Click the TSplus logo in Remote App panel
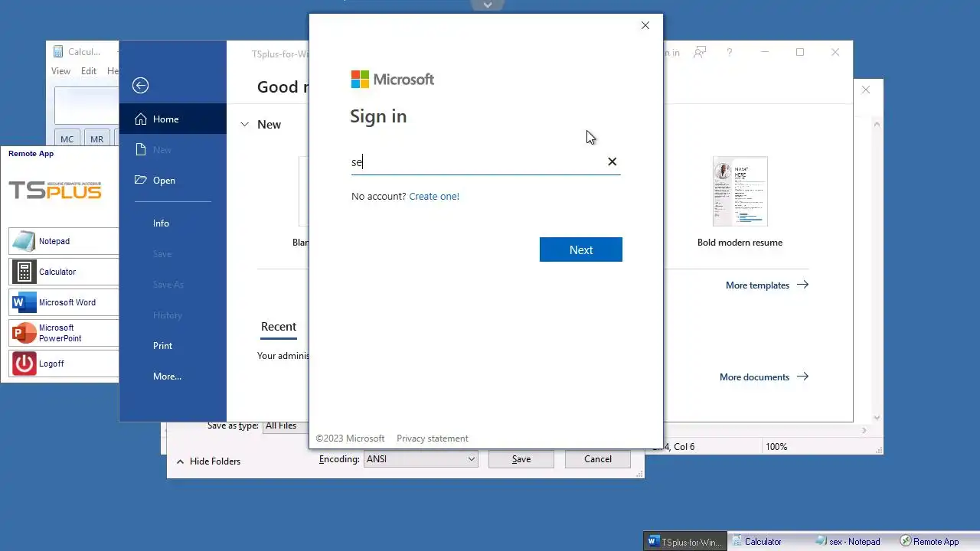980x551 pixels. [54, 190]
